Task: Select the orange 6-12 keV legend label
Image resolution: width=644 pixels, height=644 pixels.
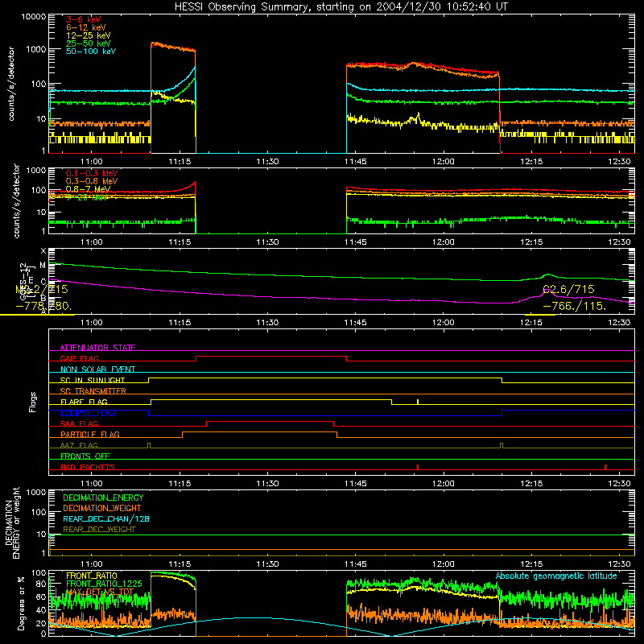Action: [x=85, y=27]
